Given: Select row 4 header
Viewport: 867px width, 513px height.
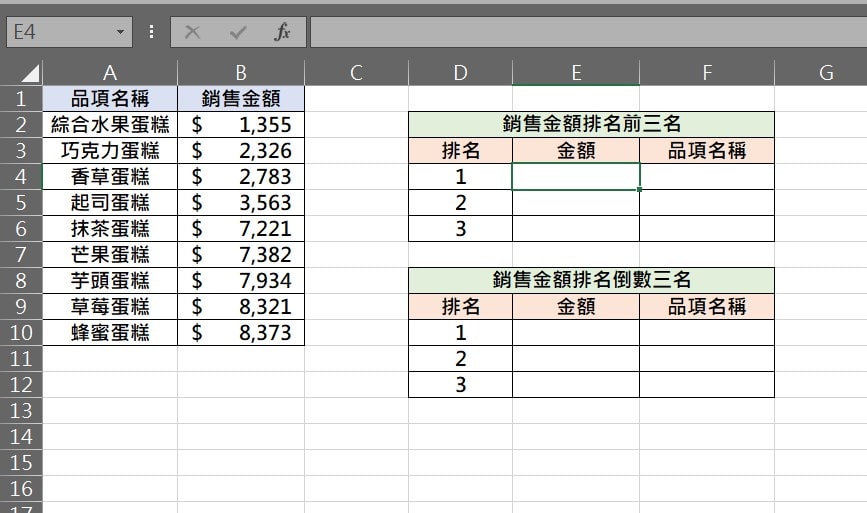Looking at the screenshot, I should (x=21, y=177).
